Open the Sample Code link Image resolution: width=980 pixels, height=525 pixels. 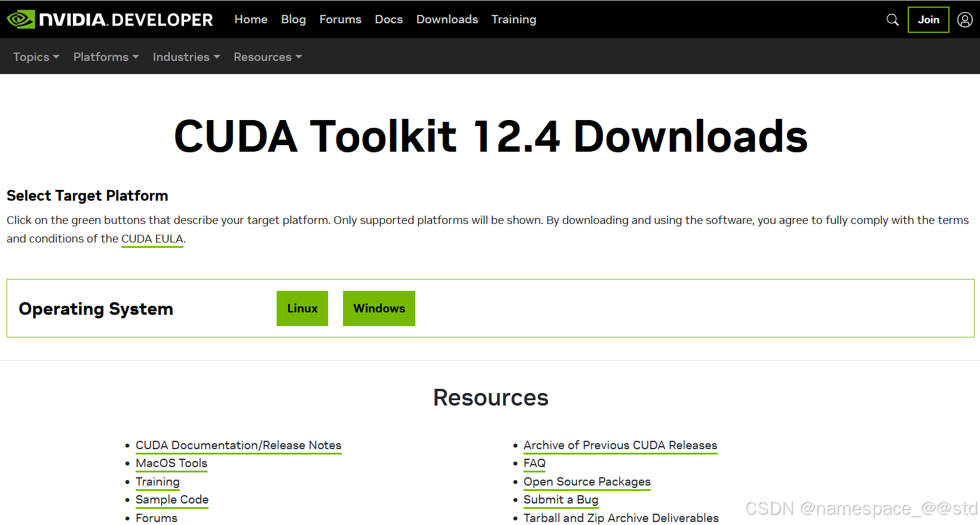point(172,500)
